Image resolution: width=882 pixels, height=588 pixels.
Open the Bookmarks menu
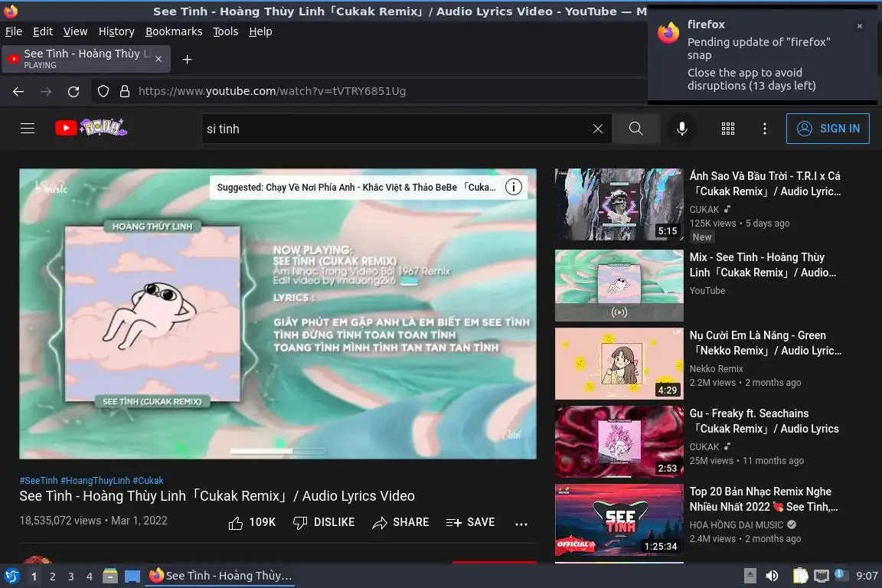click(174, 31)
